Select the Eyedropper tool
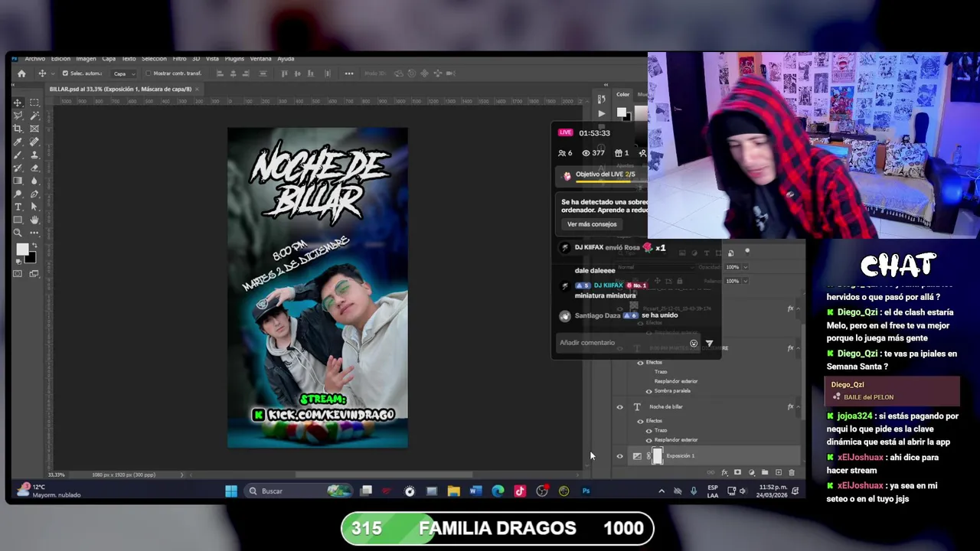 (18, 142)
